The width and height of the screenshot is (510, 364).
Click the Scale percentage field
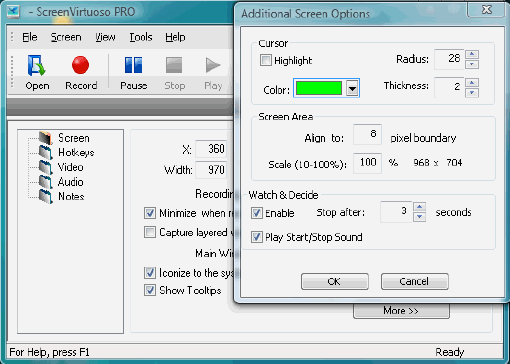[367, 163]
